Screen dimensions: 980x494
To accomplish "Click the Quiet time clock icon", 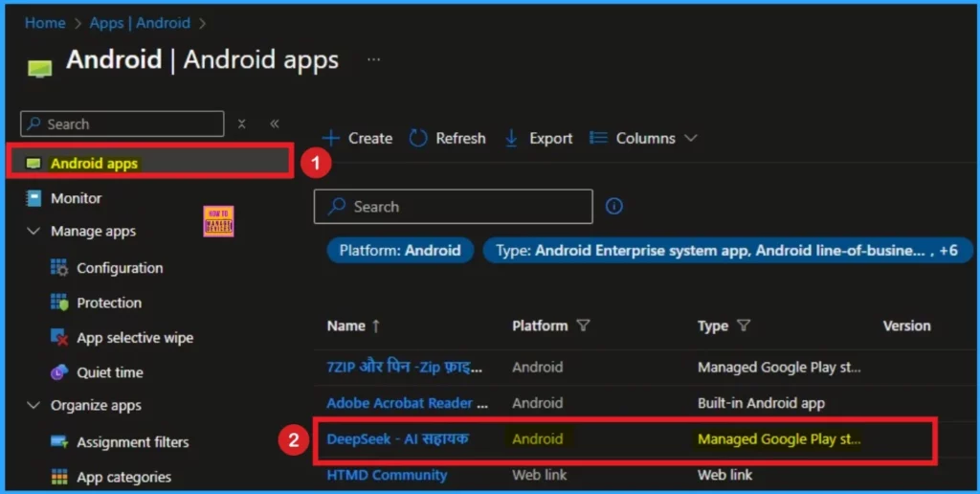I will tap(59, 372).
